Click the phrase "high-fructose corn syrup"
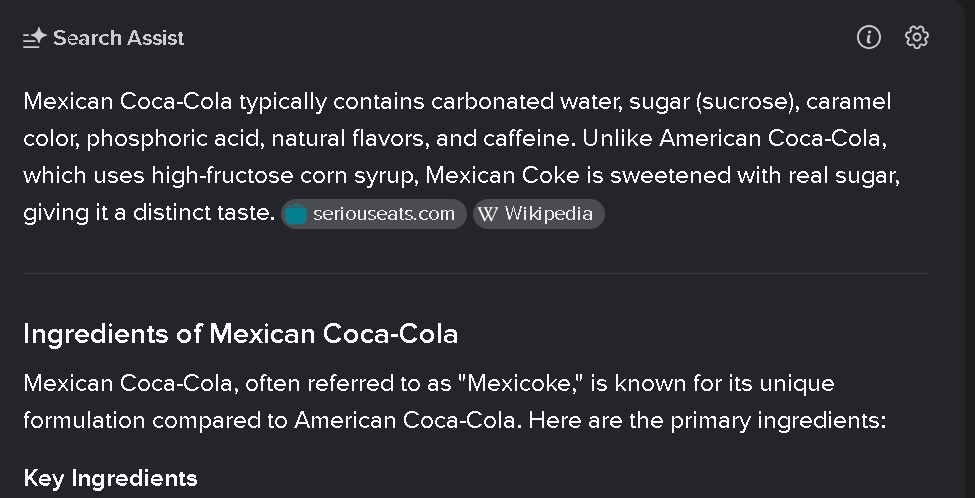Screen dimensions: 975x498 (x=288, y=175)
